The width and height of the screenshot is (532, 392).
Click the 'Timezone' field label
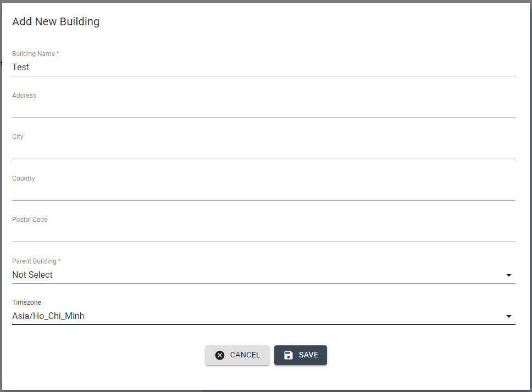[26, 303]
